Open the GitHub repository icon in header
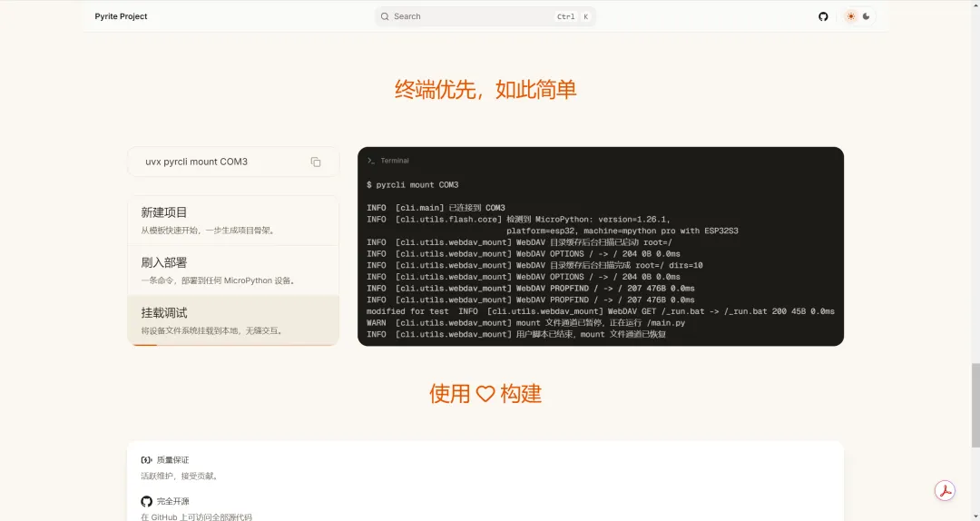Image resolution: width=980 pixels, height=521 pixels. click(823, 16)
